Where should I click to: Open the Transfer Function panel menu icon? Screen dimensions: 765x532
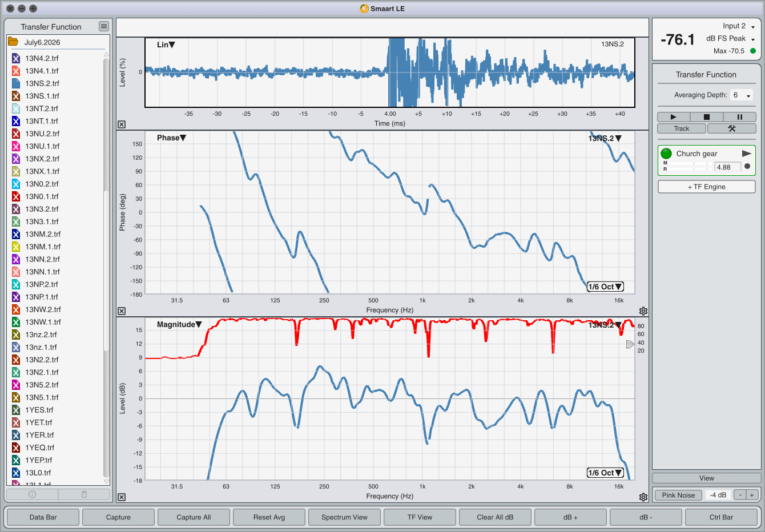click(x=103, y=26)
